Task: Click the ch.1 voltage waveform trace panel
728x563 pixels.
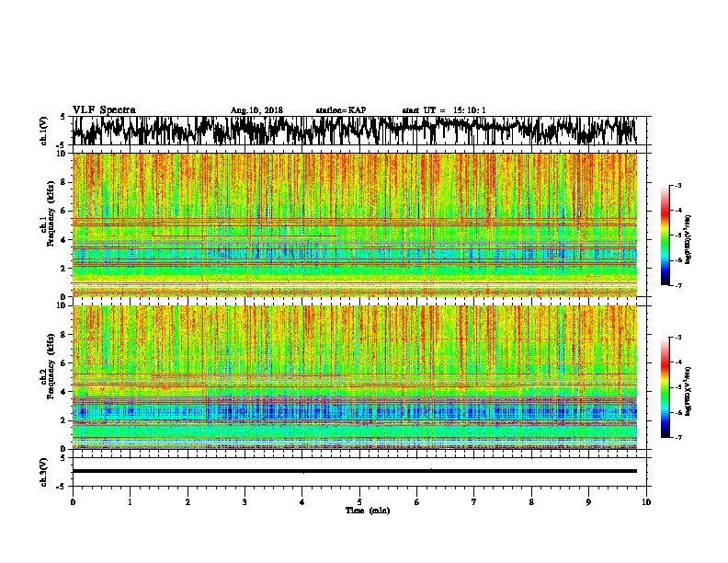Action: tap(354, 131)
